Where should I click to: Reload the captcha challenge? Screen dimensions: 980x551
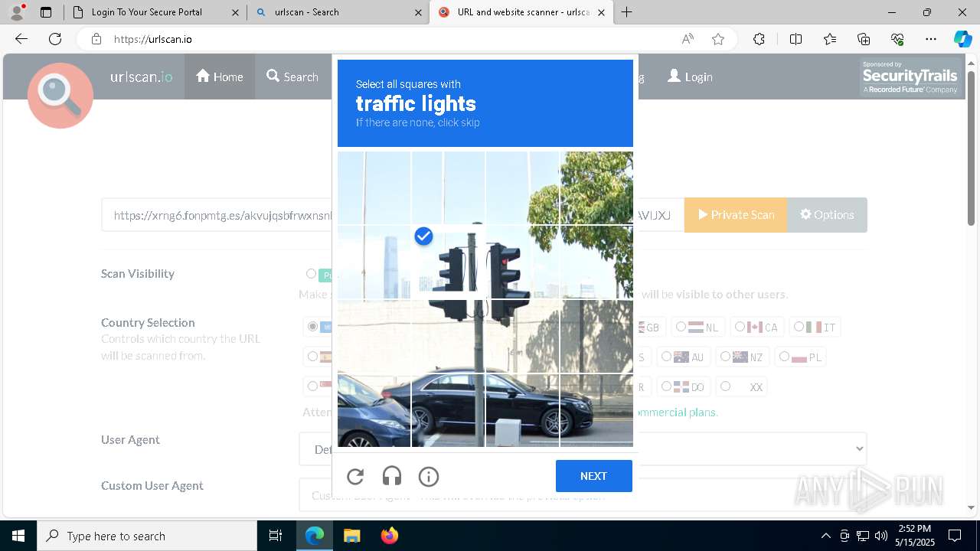point(355,477)
